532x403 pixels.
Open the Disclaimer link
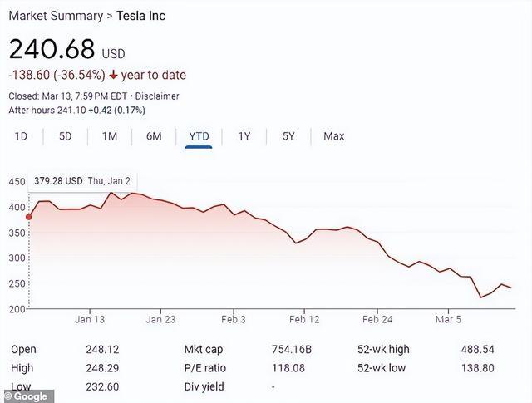point(157,96)
